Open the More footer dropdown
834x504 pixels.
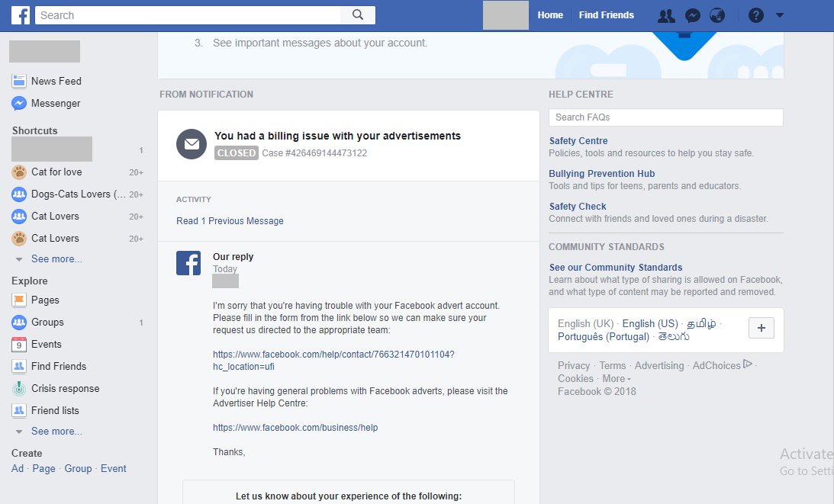[x=617, y=378]
